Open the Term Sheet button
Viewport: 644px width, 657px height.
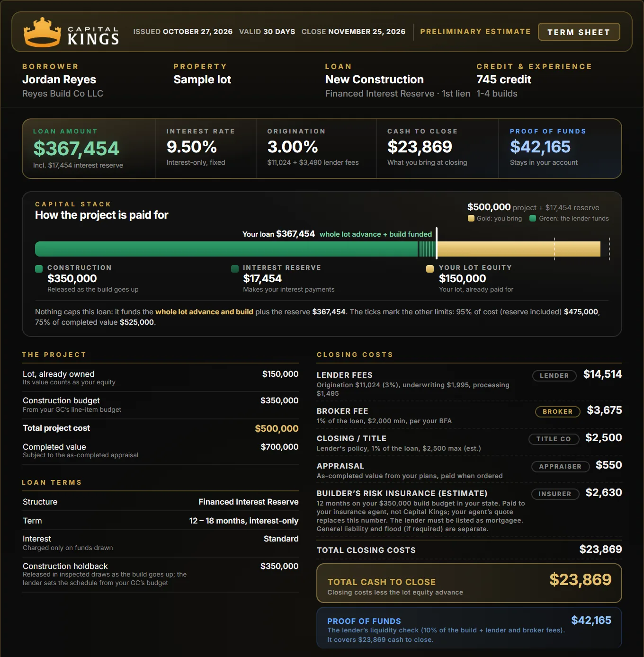click(x=579, y=32)
